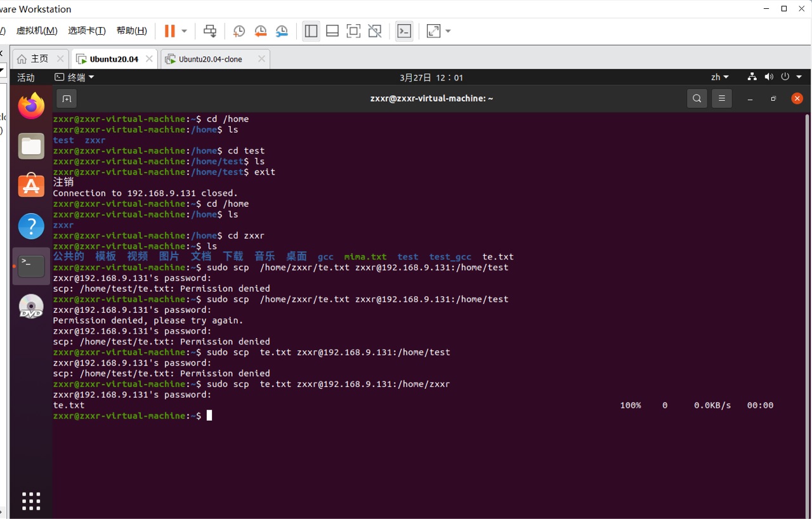Open the terminal hamburger menu
Screen dimensions: 812x519
721,98
